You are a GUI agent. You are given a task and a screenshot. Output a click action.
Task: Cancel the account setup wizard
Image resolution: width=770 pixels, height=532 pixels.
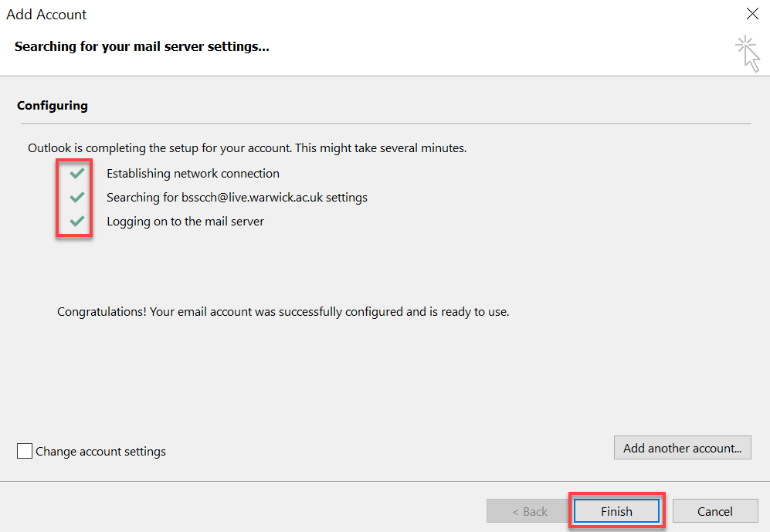tap(714, 511)
